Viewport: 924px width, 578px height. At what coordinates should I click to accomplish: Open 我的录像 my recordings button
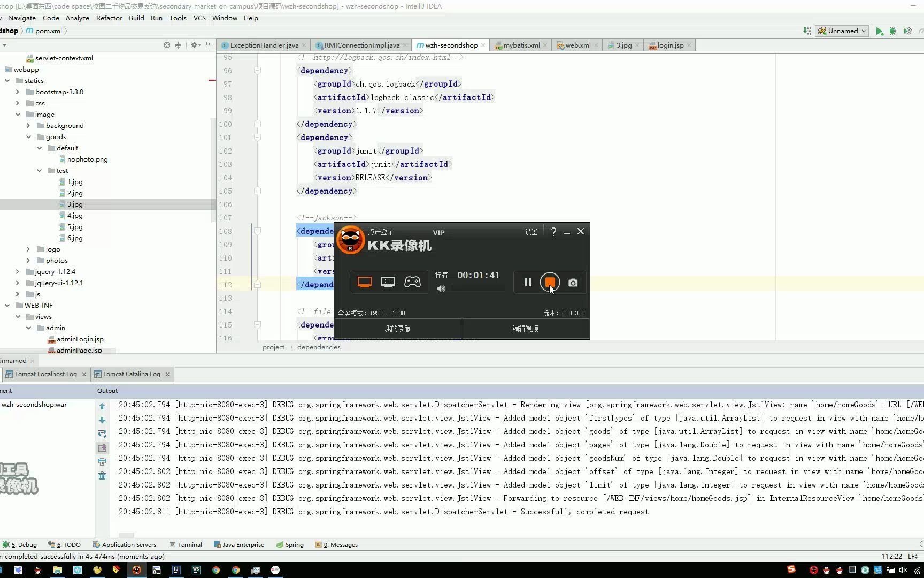tap(397, 329)
